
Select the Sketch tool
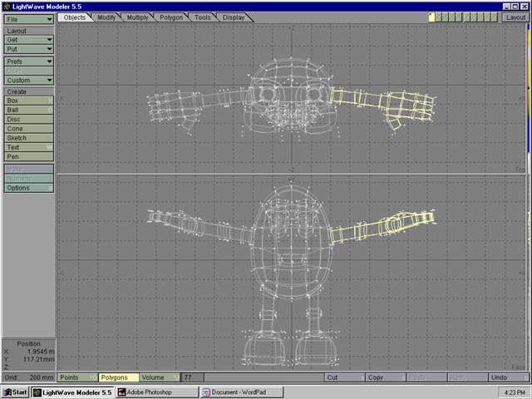[x=29, y=138]
